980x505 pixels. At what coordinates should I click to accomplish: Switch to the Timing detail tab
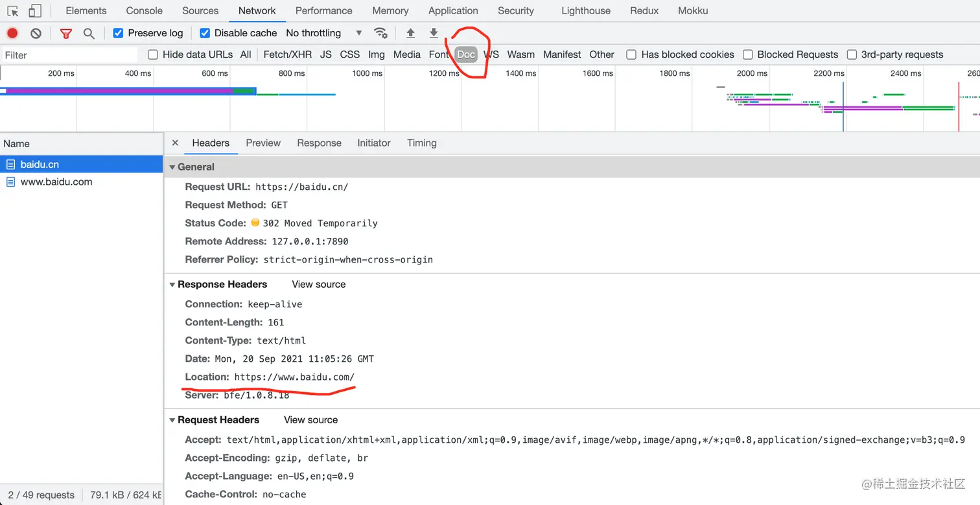[x=422, y=143]
